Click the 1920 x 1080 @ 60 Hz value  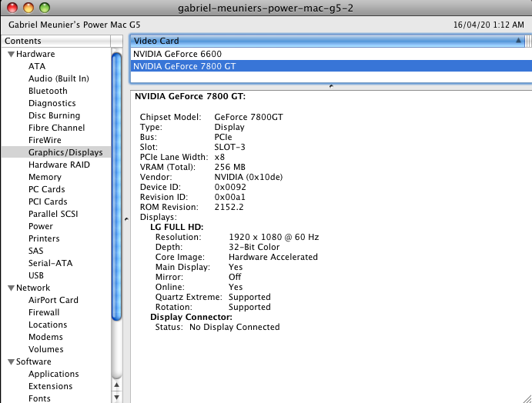coord(274,237)
